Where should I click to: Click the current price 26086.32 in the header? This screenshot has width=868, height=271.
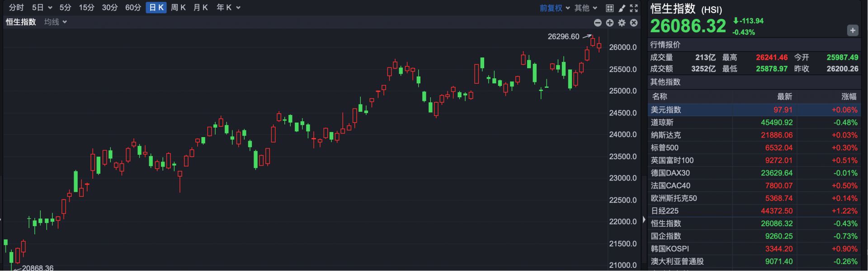click(688, 26)
